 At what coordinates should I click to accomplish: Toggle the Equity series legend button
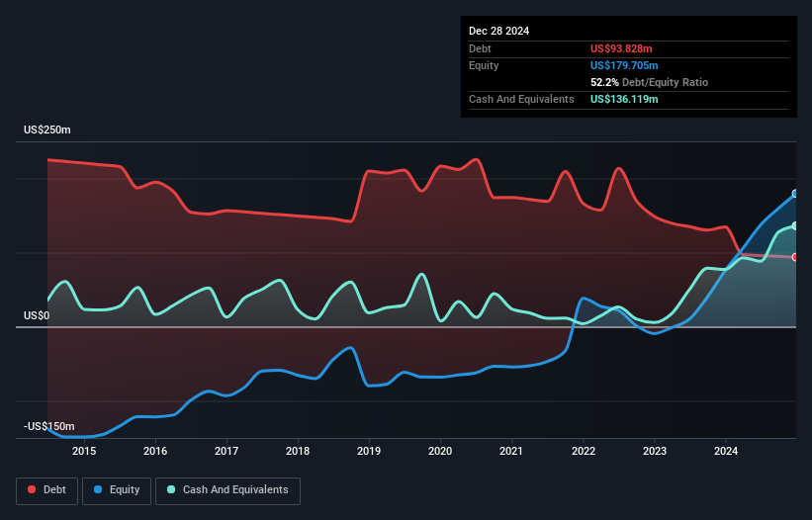click(117, 490)
